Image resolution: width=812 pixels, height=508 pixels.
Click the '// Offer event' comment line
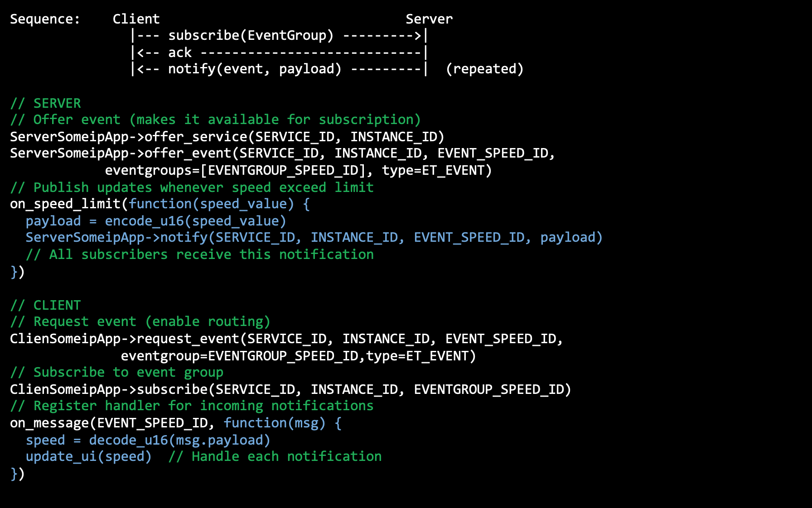point(215,120)
